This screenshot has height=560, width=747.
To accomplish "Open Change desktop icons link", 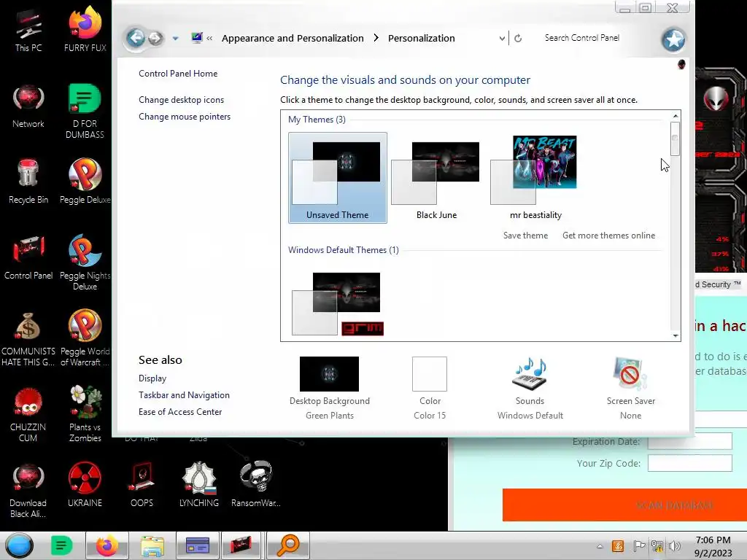I will [181, 99].
